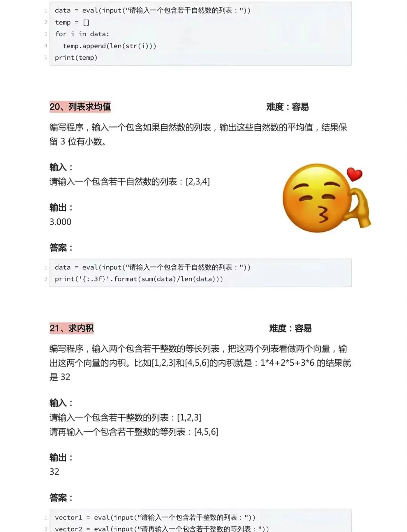The image size is (407, 532).
Task: Click the 答案： label under question 20
Action: [x=61, y=248]
